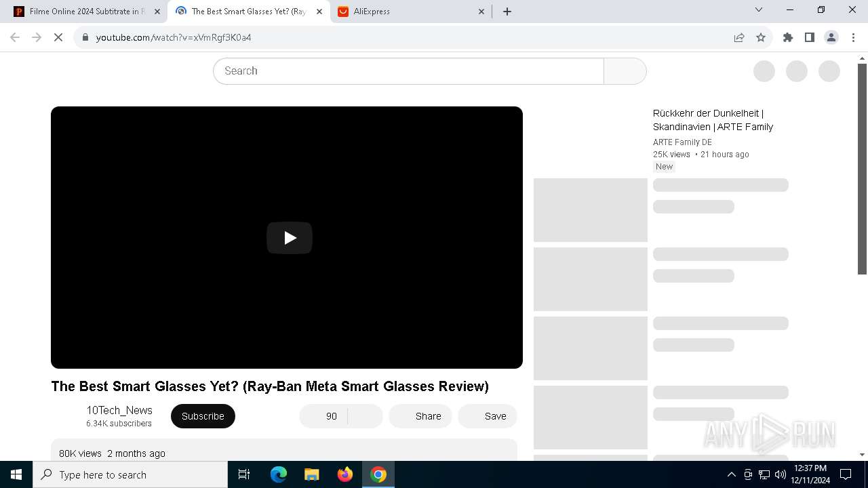The image size is (868, 488).
Task: Show hidden system tray icons
Action: point(731,474)
